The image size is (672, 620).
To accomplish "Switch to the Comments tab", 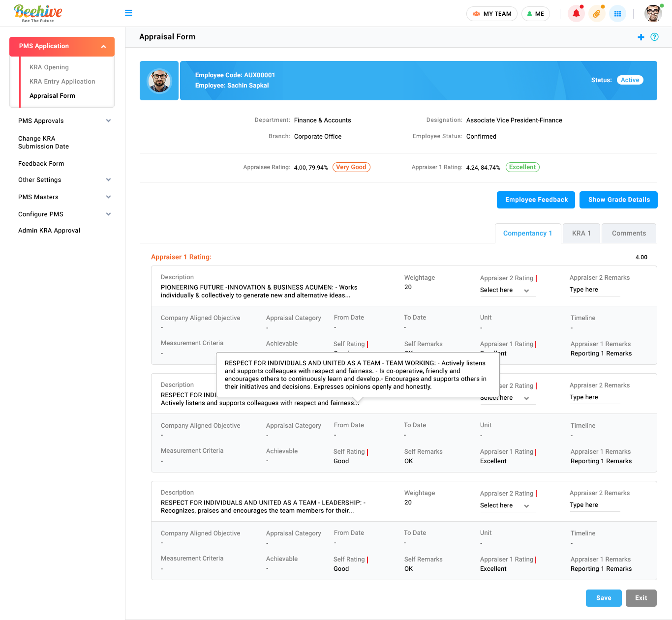I will (629, 234).
